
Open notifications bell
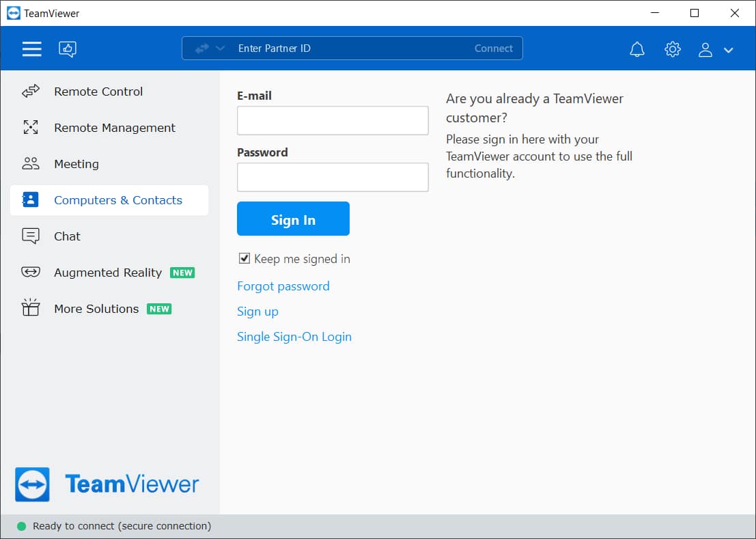click(x=637, y=49)
